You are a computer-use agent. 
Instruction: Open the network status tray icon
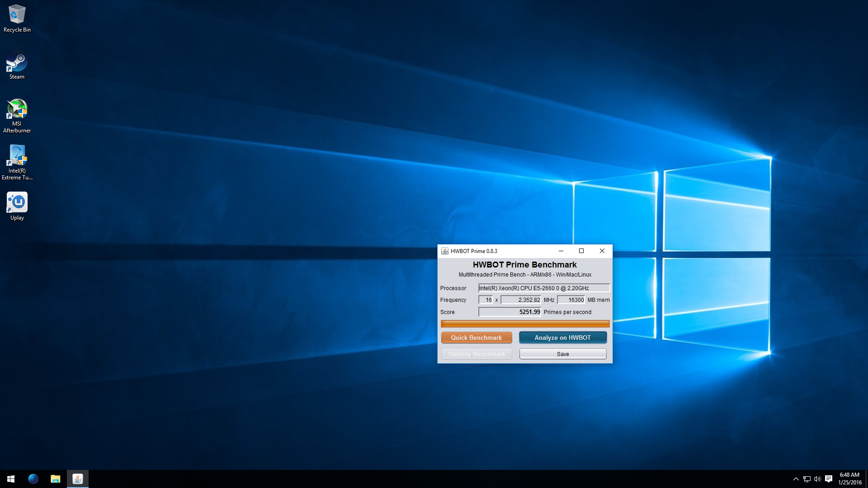tap(807, 479)
